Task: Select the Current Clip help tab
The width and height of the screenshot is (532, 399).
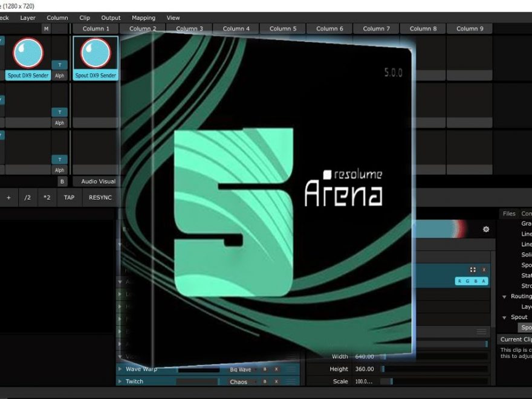Action: pyautogui.click(x=515, y=339)
